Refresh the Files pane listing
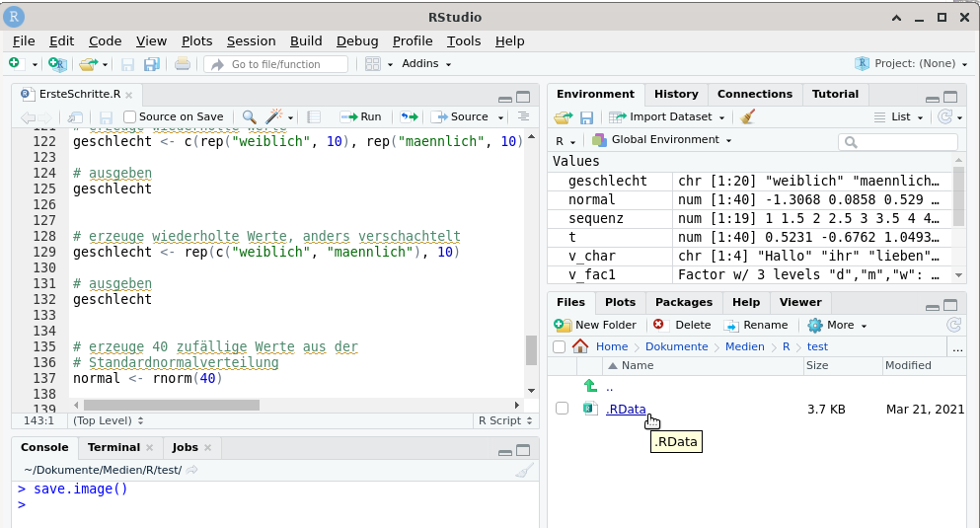Screen dimensions: 980x528 953,325
